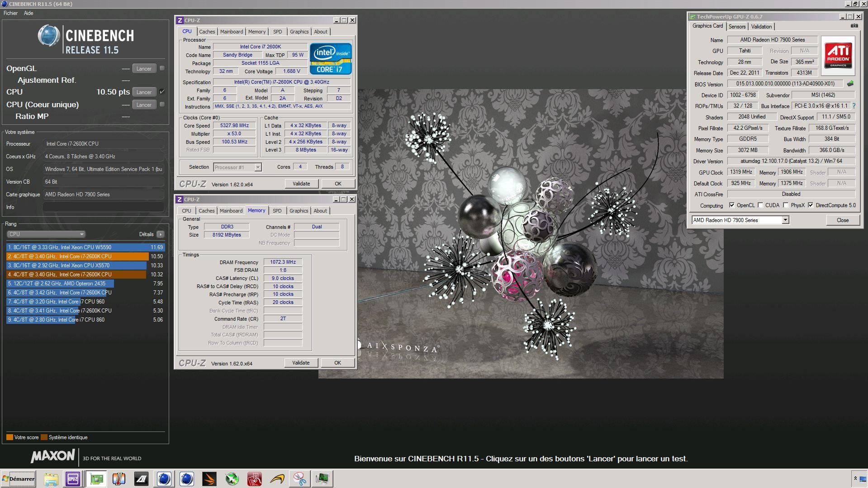This screenshot has height=488, width=868.
Task: Switch to Validation tab in GPU-Z
Action: 761,27
